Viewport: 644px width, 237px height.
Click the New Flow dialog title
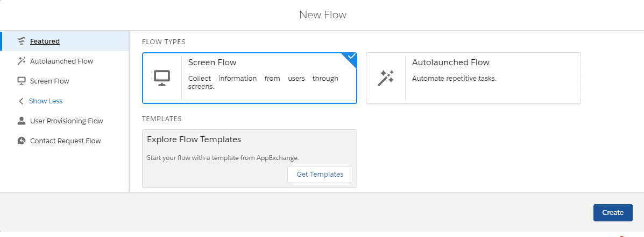[x=323, y=15]
